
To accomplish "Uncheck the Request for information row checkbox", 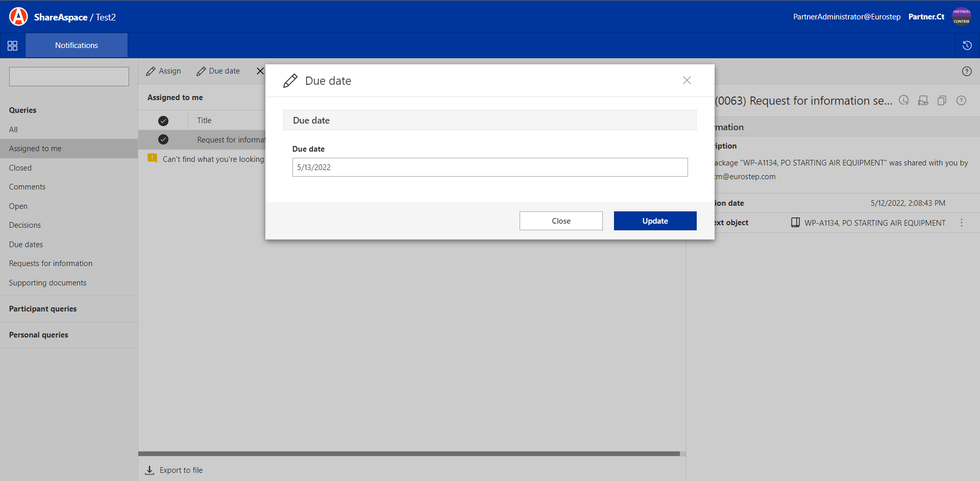I will (163, 139).
